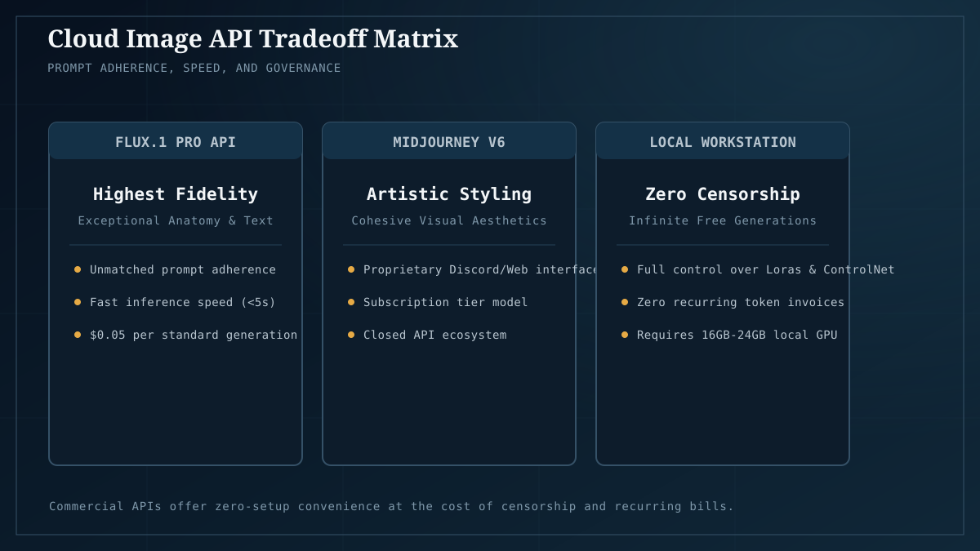Click 'Zero recurring token invoices' bullet text
This screenshot has height=551, width=980.
click(x=741, y=302)
